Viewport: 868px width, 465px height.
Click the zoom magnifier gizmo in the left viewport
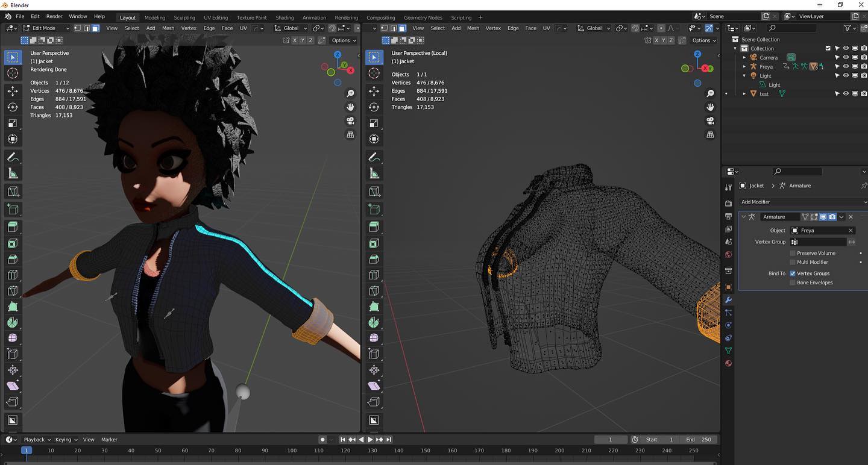tap(350, 93)
